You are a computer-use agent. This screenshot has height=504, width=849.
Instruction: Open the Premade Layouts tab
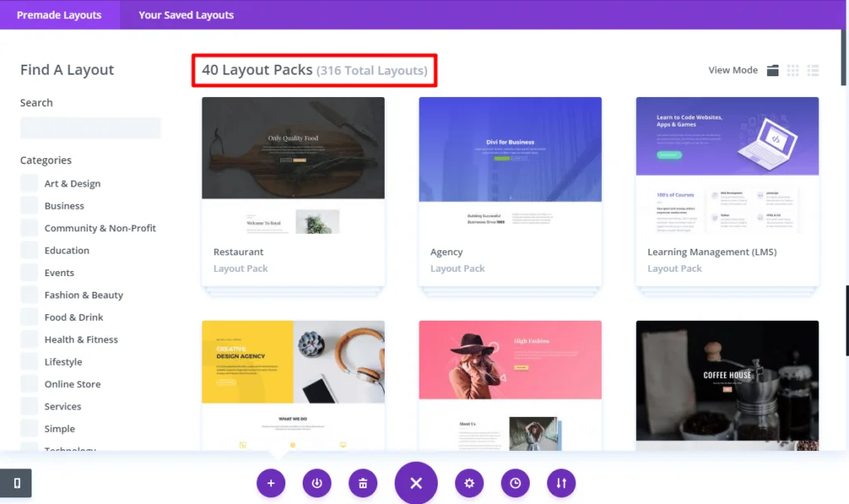coord(59,15)
